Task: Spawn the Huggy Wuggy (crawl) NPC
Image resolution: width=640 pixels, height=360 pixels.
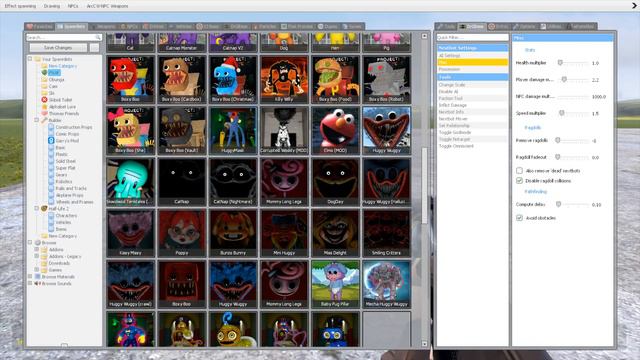Action: tap(130, 284)
